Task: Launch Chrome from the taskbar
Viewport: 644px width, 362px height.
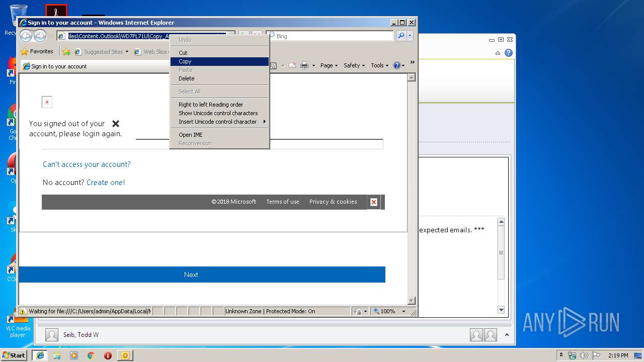Action: 91,355
